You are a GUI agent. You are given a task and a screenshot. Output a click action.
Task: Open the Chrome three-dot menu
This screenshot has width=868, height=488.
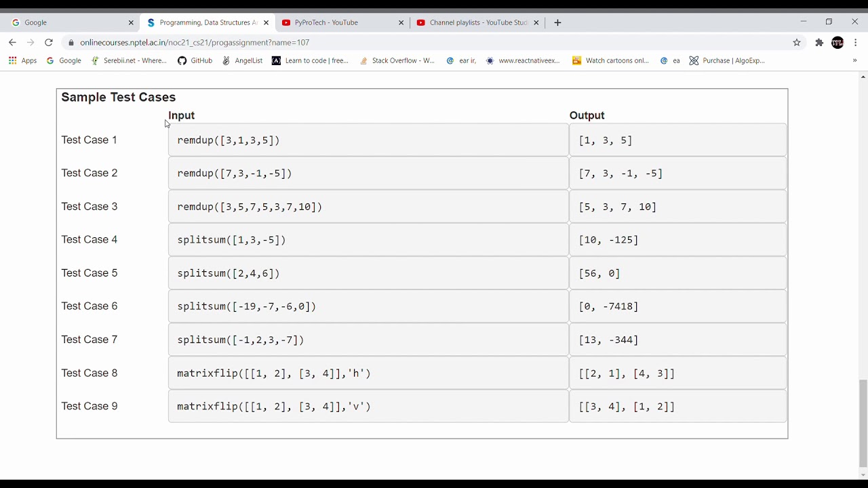pos(856,42)
